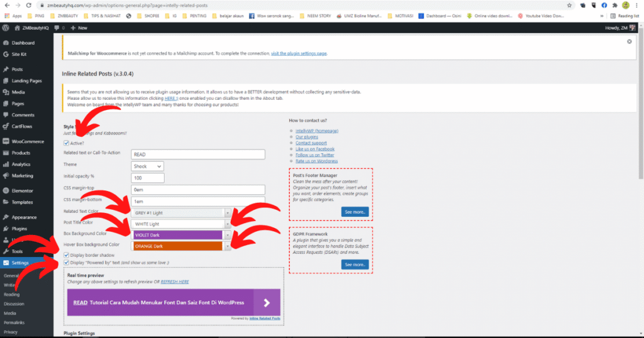This screenshot has width=644, height=338.
Task: Click New in the admin bar
Action: (79, 28)
